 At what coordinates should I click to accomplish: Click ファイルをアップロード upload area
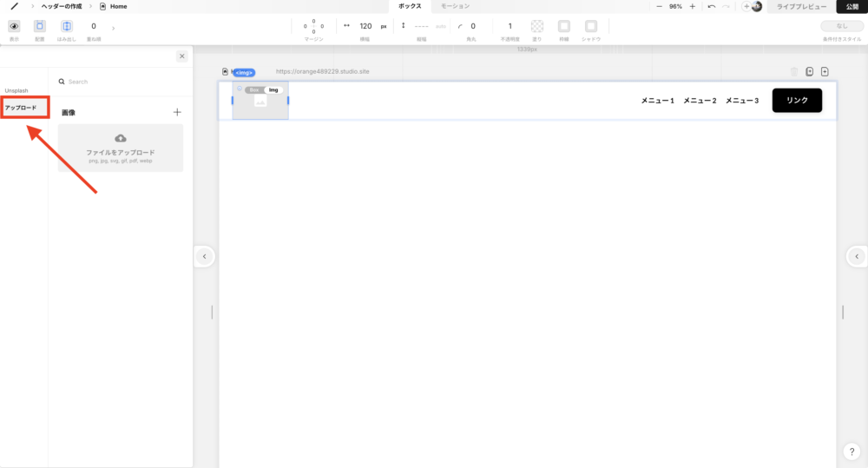(x=121, y=148)
